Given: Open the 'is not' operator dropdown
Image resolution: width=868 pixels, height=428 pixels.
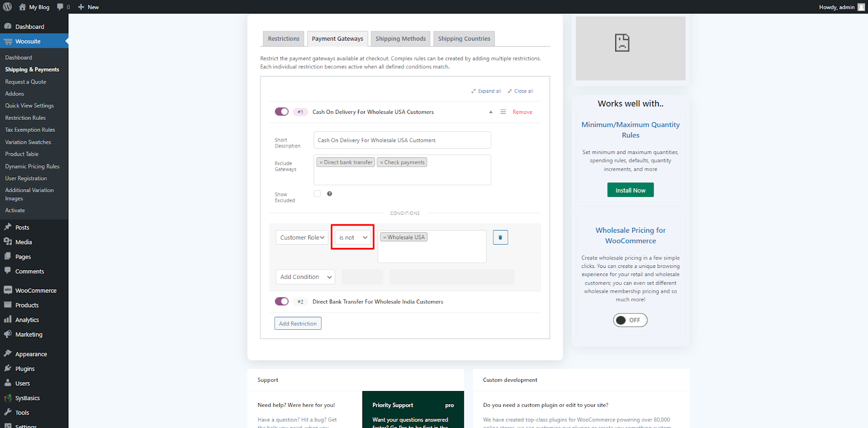Looking at the screenshot, I should tap(353, 238).
